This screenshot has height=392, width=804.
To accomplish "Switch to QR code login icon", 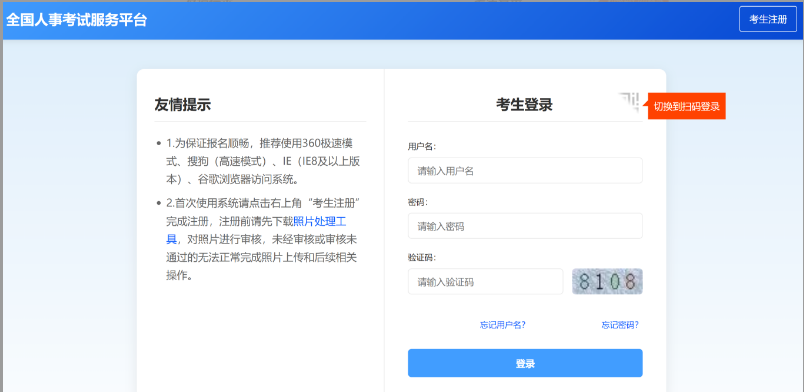I will pos(629,102).
